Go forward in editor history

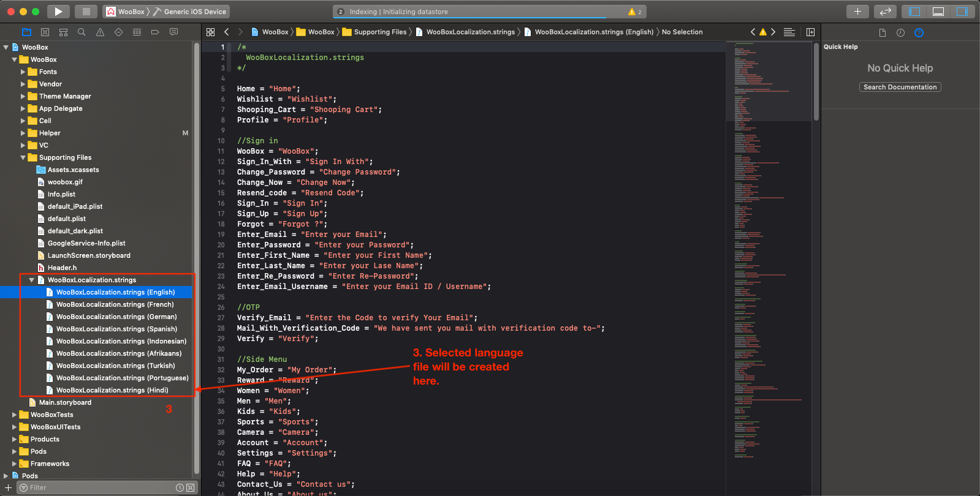click(x=240, y=32)
